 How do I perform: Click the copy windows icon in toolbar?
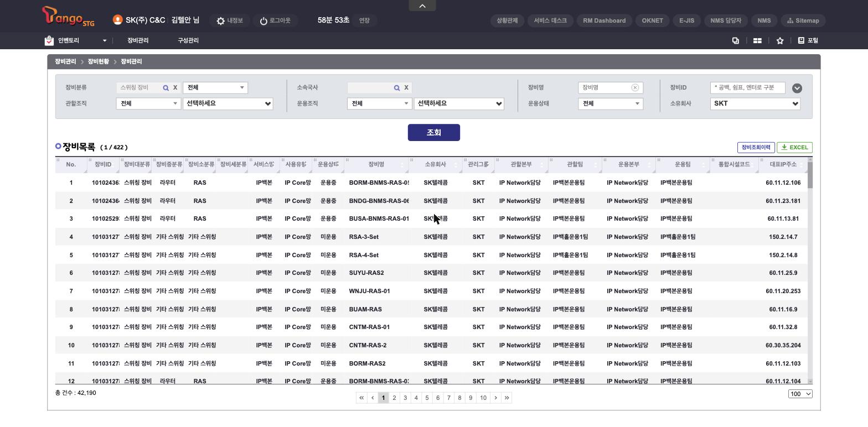[x=736, y=40]
